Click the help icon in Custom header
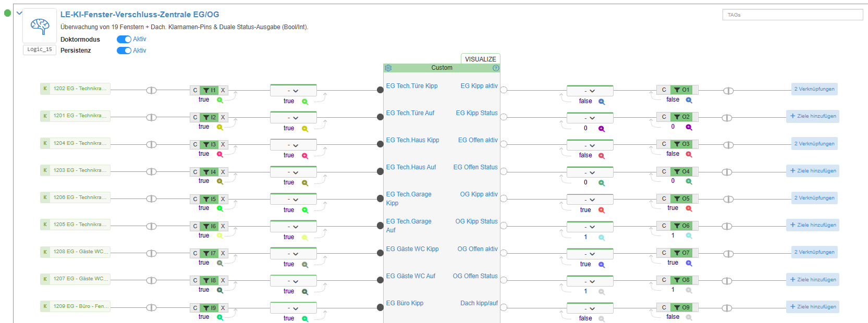This screenshot has height=323, width=868. (x=496, y=68)
